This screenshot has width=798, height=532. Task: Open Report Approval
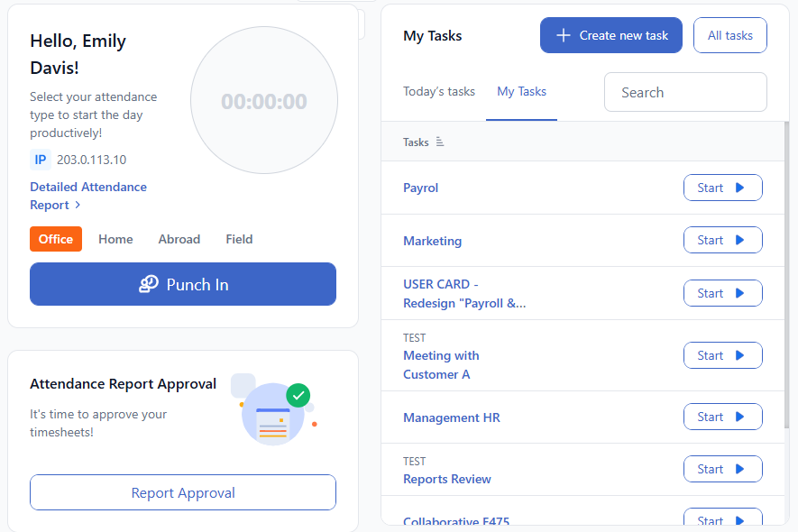click(183, 492)
